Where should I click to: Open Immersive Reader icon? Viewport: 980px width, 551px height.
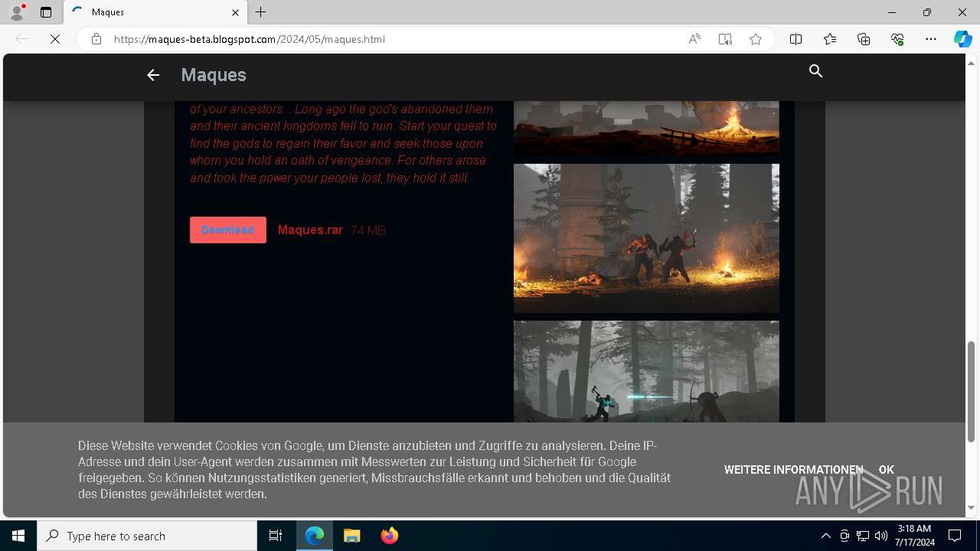[725, 39]
